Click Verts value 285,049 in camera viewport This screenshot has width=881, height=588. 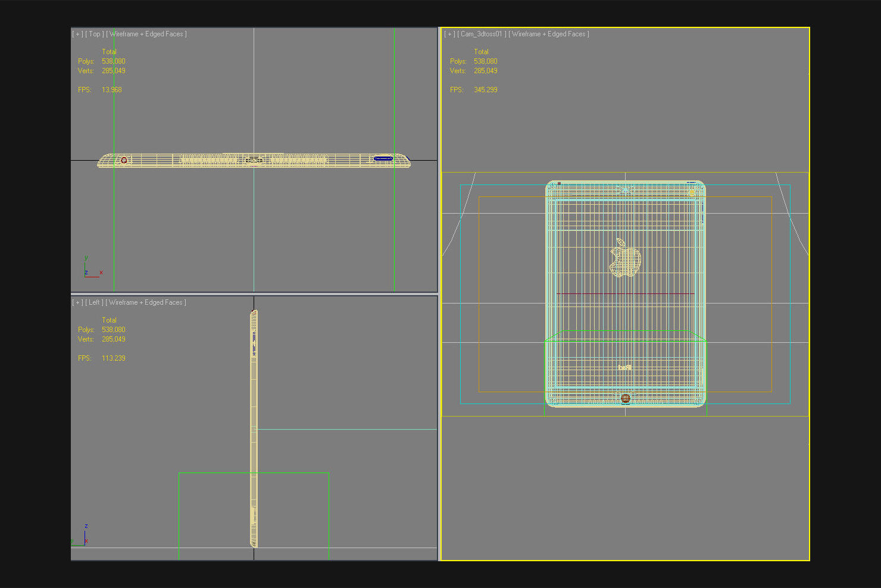[486, 71]
